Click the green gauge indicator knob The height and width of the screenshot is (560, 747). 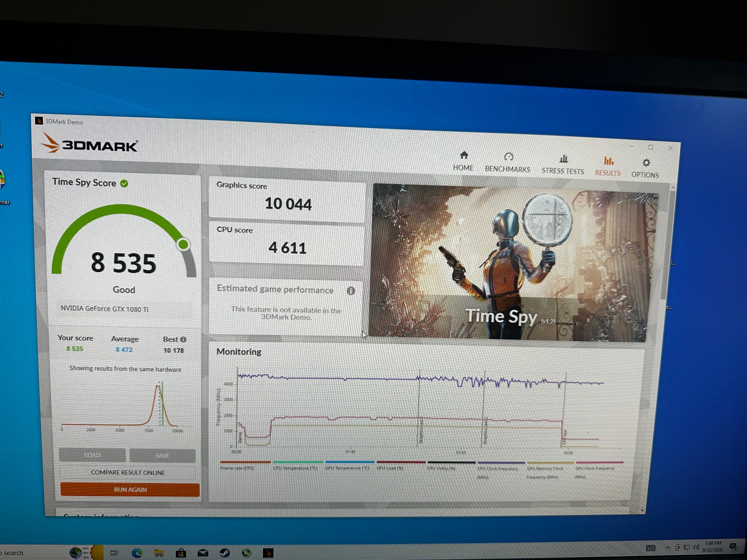click(x=183, y=244)
